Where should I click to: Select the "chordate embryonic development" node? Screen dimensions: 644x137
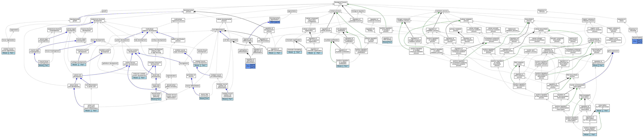pyautogui.click(x=155, y=63)
